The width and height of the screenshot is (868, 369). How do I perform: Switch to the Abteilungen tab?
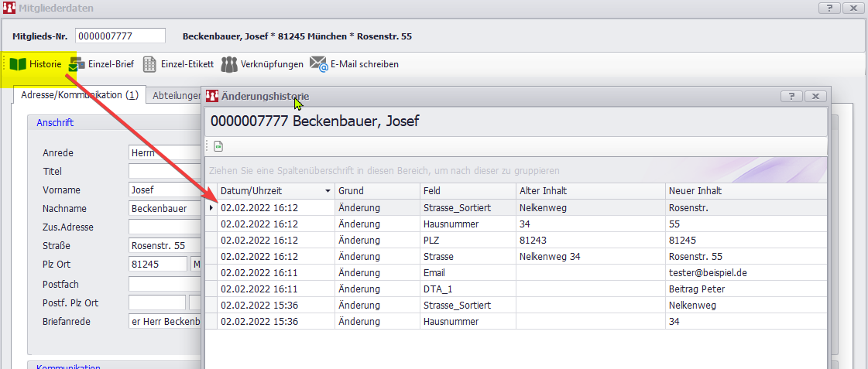point(175,95)
